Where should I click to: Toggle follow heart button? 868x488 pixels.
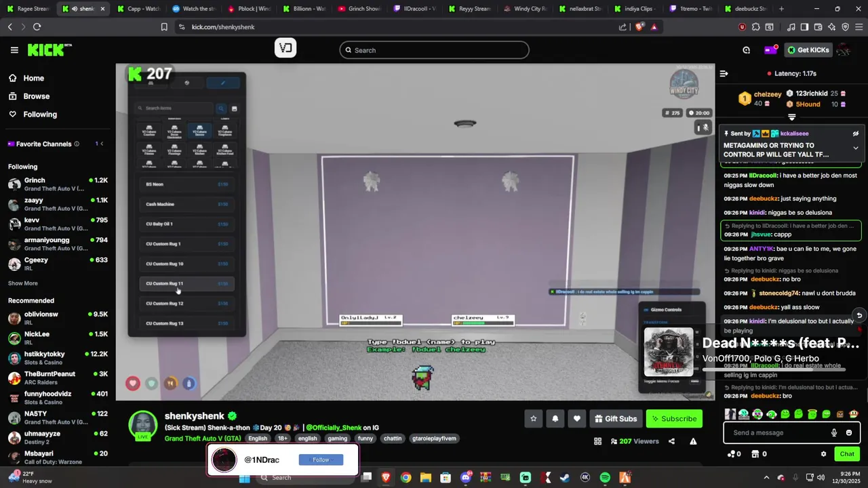576,419
